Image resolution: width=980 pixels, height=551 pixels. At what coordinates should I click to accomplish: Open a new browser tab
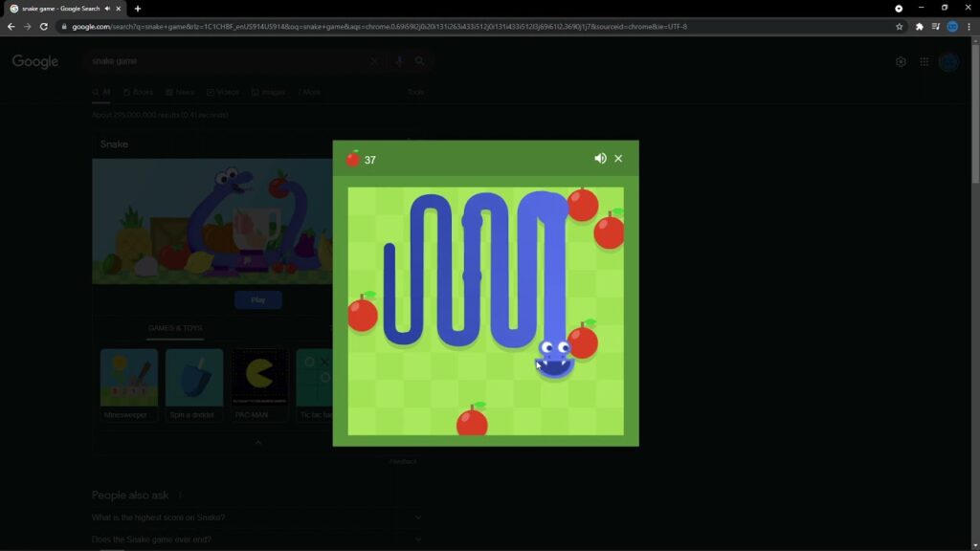coord(138,9)
